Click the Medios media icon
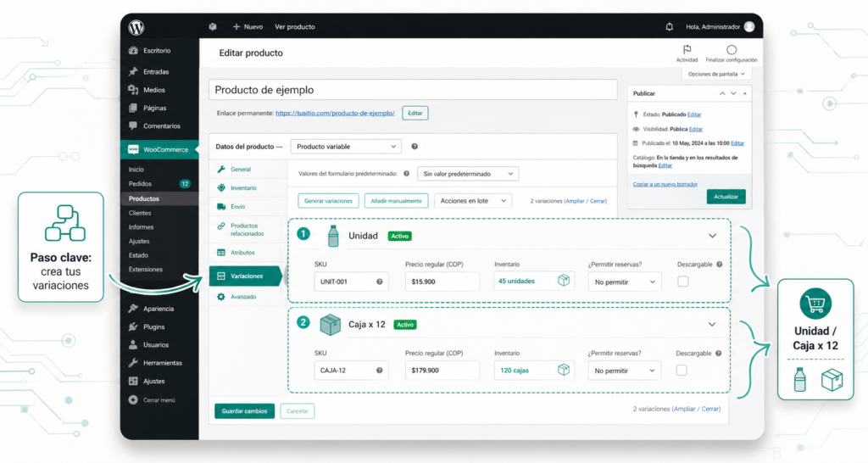The image size is (868, 463). 133,90
